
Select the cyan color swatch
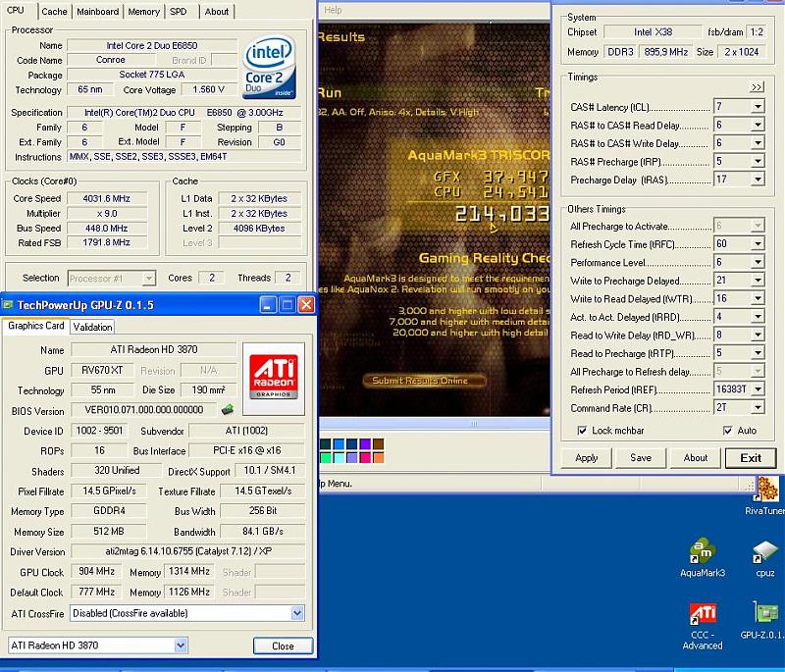339,457
